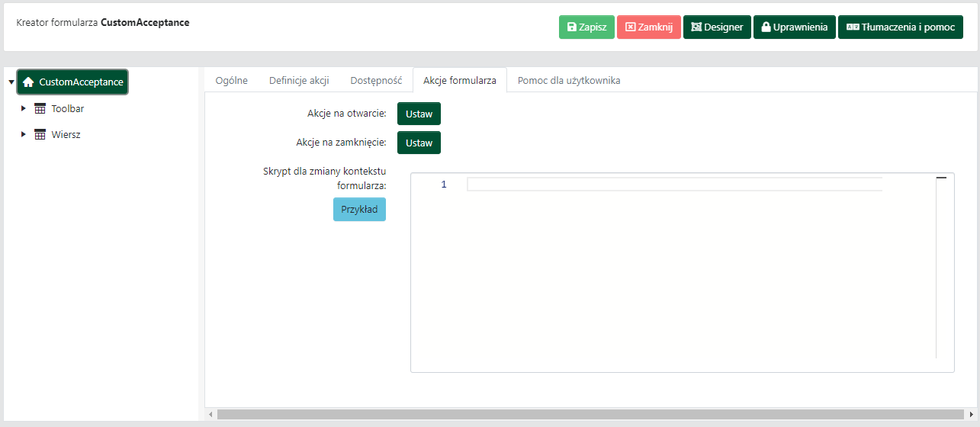Open the Designer view
Screen dimensions: 980x427
[717, 27]
